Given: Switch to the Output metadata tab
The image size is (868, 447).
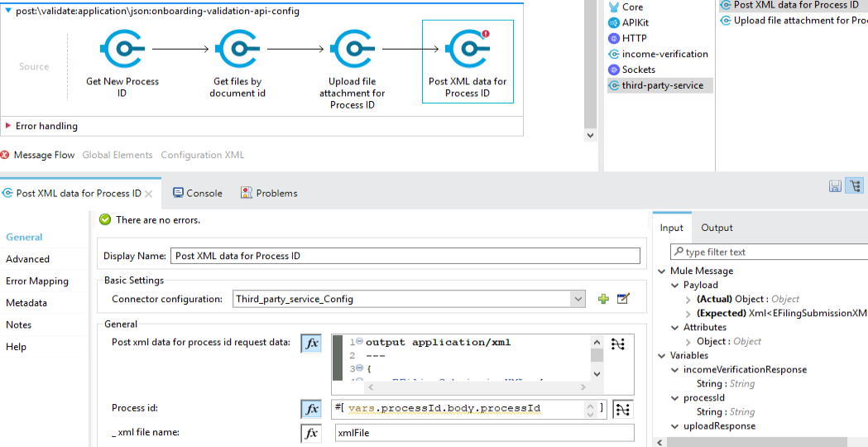Looking at the screenshot, I should [717, 228].
